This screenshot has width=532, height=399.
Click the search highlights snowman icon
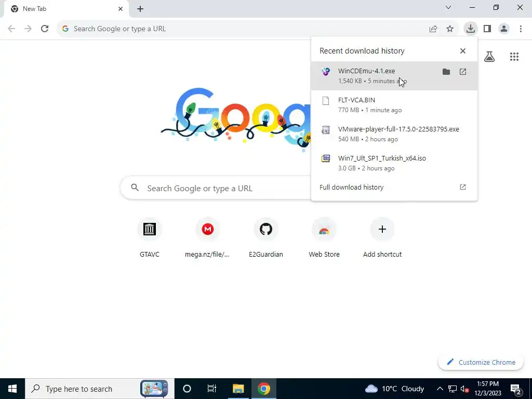point(154,389)
